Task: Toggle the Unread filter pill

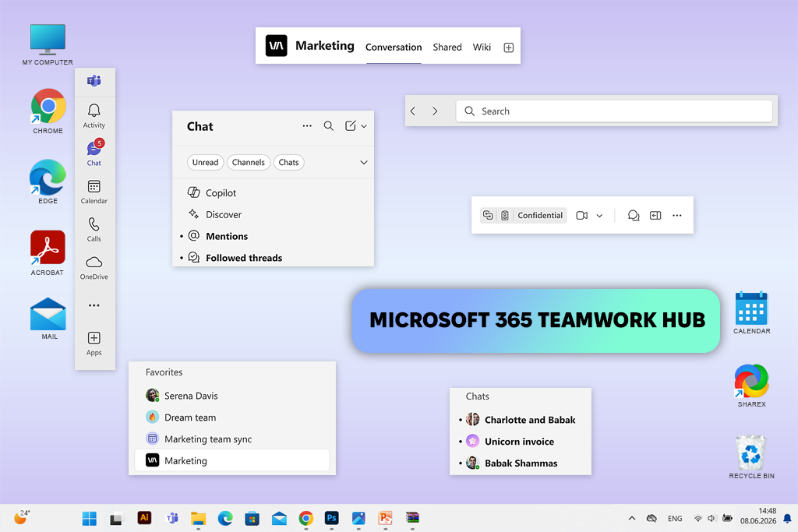Action: pyautogui.click(x=205, y=162)
